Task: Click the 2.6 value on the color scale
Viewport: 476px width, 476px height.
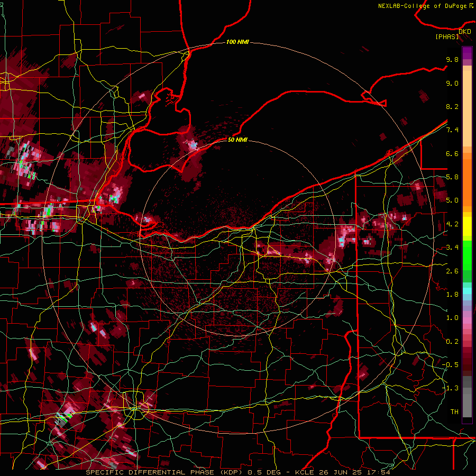Action: click(x=452, y=271)
